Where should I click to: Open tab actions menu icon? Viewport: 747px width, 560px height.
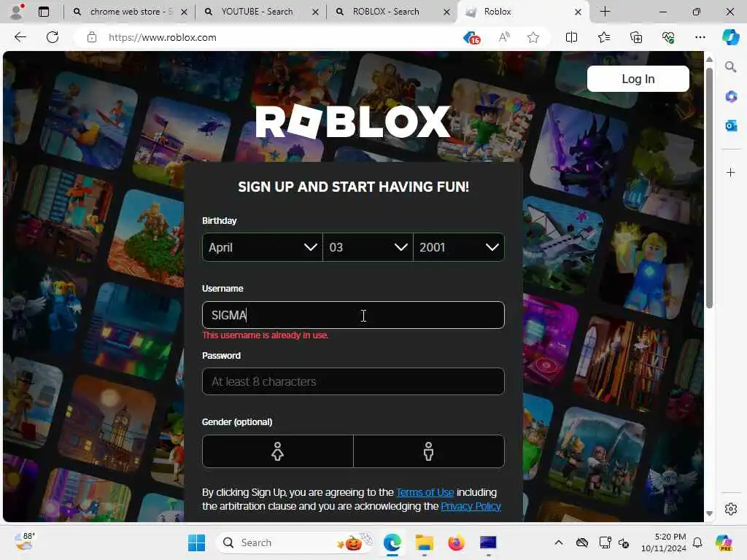[43, 12]
